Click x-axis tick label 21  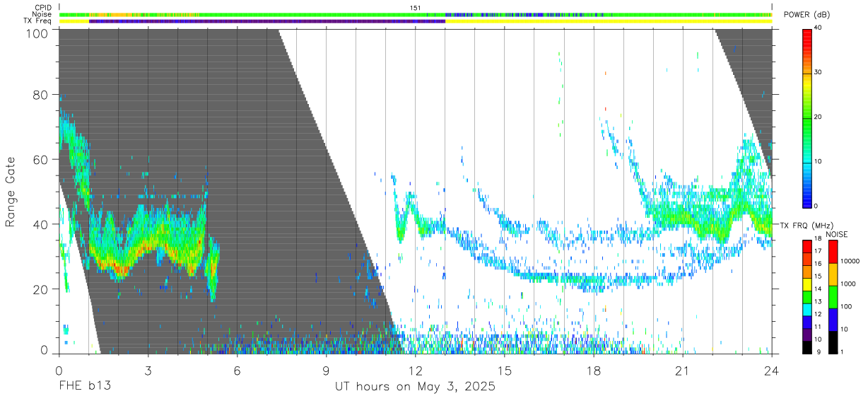pos(682,371)
